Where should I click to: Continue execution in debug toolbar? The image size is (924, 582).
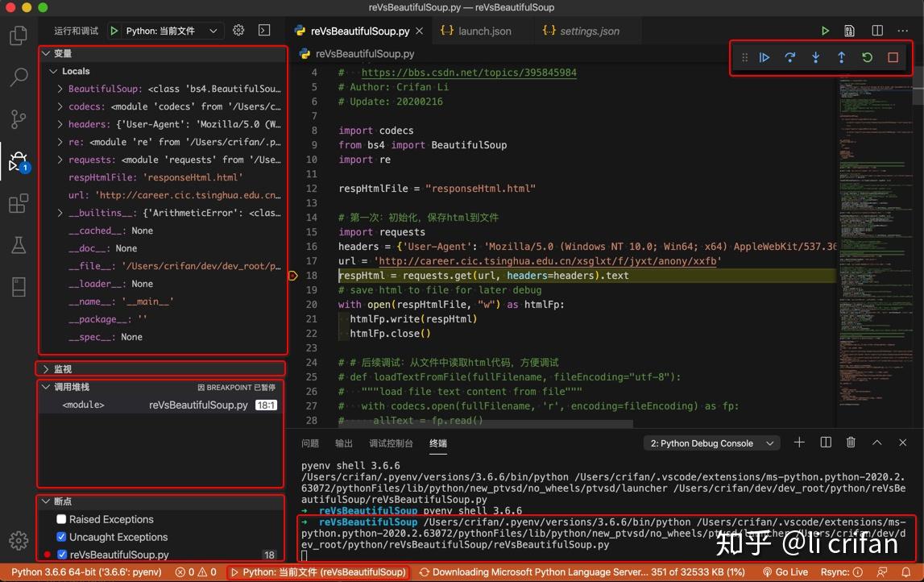click(764, 57)
